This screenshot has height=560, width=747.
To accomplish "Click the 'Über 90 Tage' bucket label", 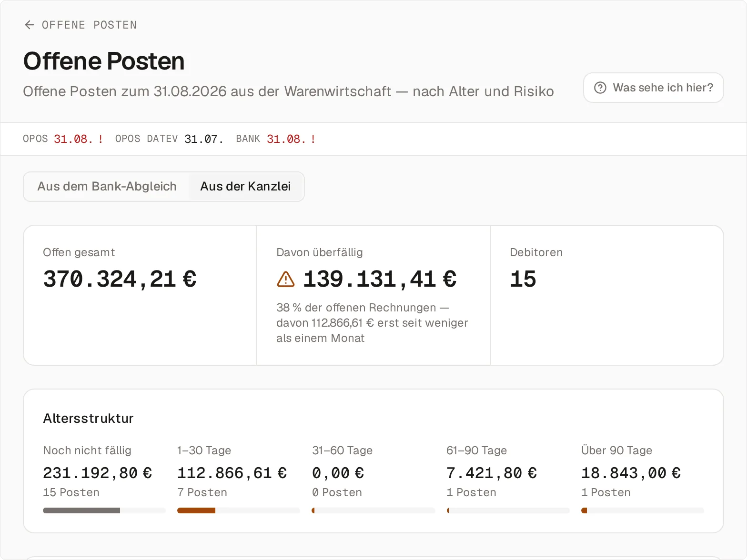I will pyautogui.click(x=617, y=450).
